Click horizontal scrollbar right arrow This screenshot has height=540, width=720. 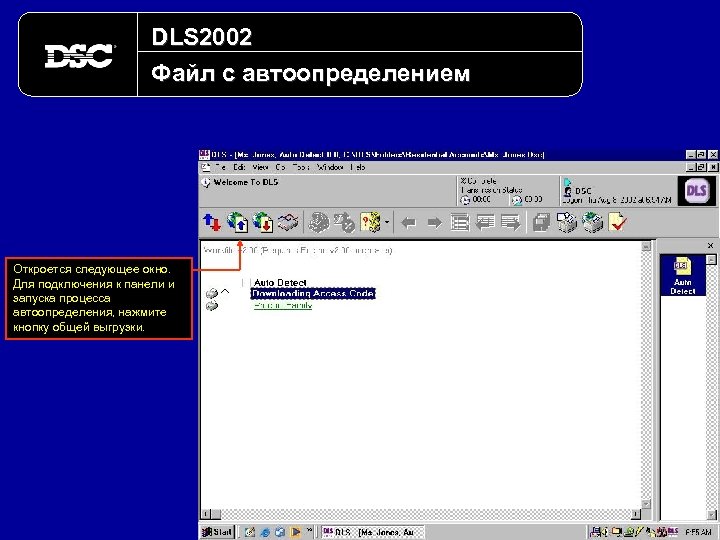636,514
